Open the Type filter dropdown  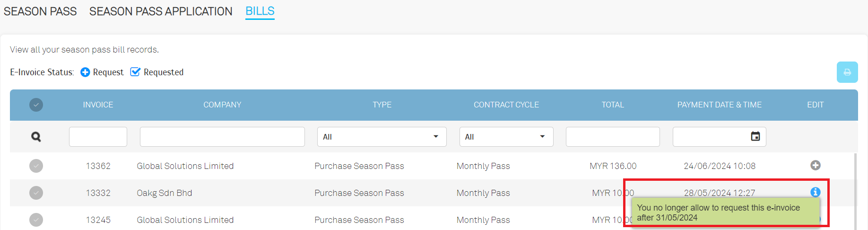(x=382, y=137)
